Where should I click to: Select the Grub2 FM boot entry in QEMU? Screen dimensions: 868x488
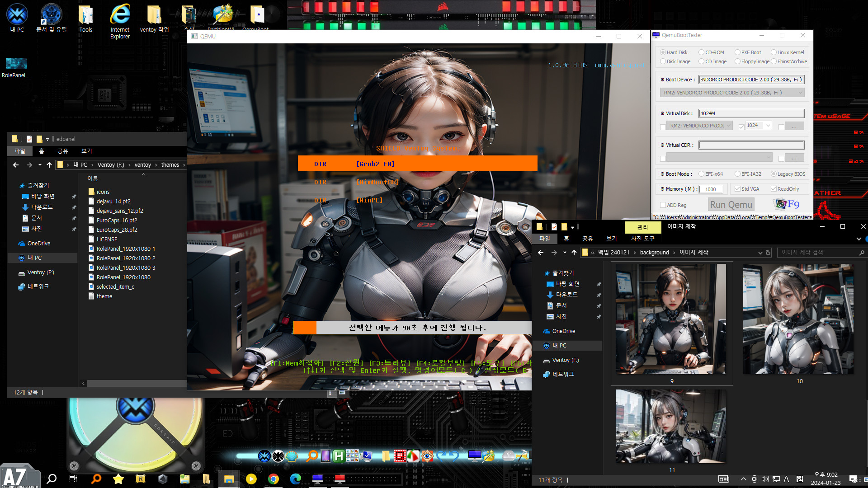[417, 164]
